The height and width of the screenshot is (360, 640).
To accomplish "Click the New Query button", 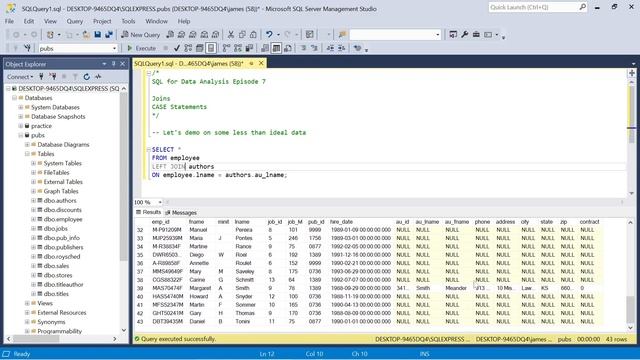I will pos(141,35).
